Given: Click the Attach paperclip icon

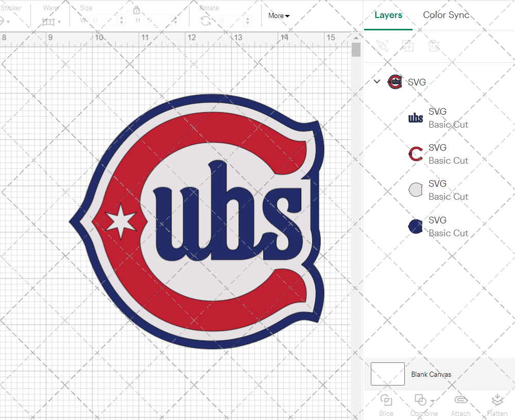Looking at the screenshot, I should [460, 400].
